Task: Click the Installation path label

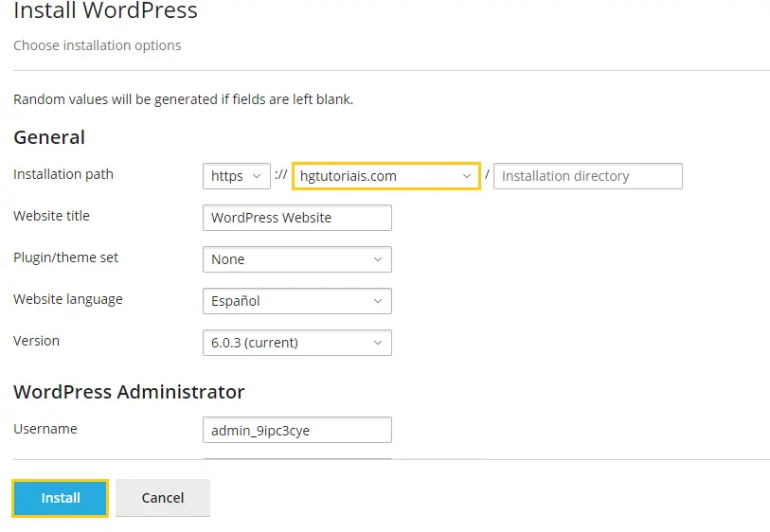Action: [63, 174]
